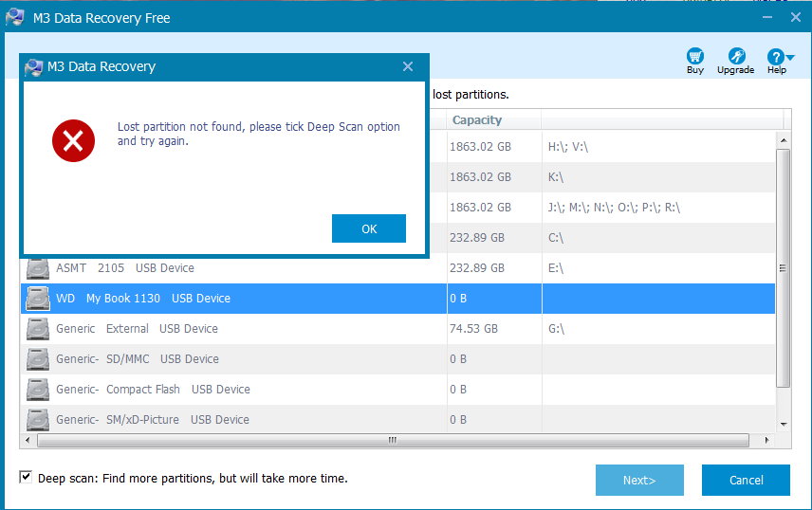Click drive icon of WD My Book row

point(38,299)
